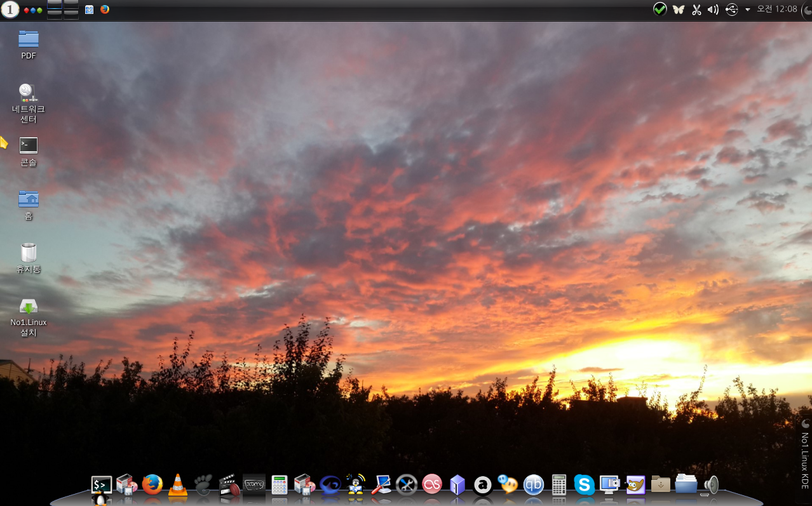812x506 pixels.
Task: Open Firefox from the bottom dock
Action: [152, 484]
